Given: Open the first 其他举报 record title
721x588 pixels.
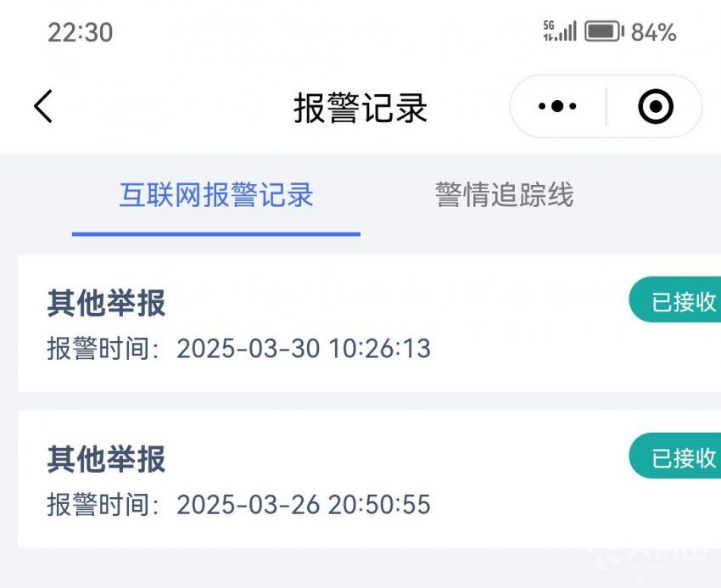Looking at the screenshot, I should point(106,303).
